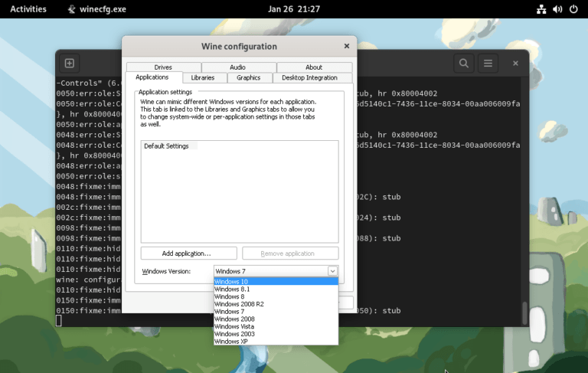Screen dimensions: 588x373
Task: Click the volume icon in top bar
Action: point(557,9)
